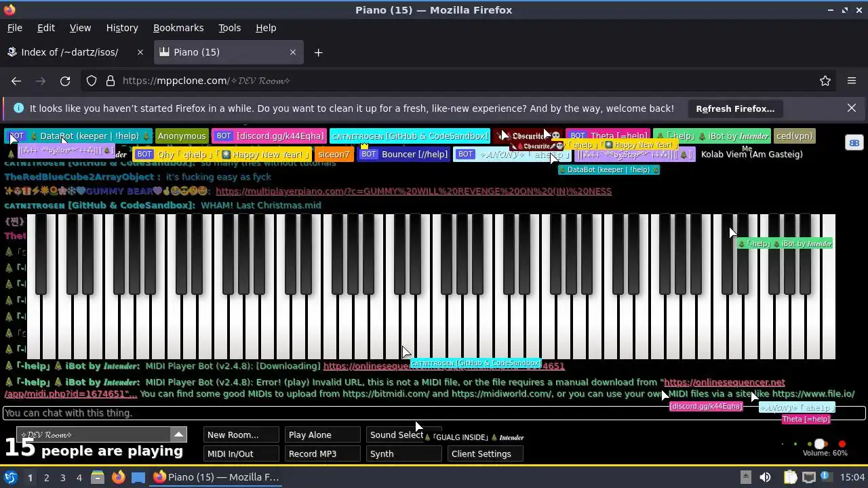
Task: Open MIDI In/Out settings
Action: [241, 454]
